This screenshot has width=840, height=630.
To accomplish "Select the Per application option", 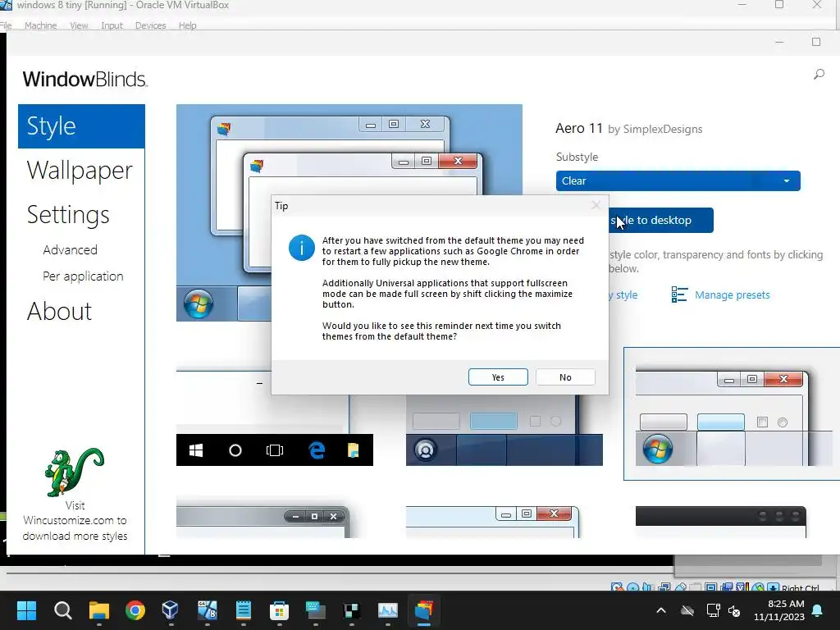I will pos(83,276).
